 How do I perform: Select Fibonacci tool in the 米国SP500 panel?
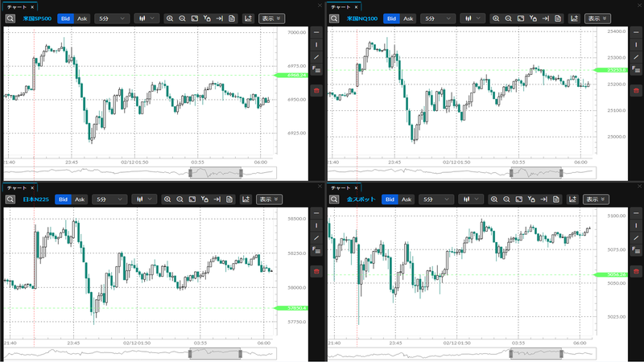(x=316, y=69)
